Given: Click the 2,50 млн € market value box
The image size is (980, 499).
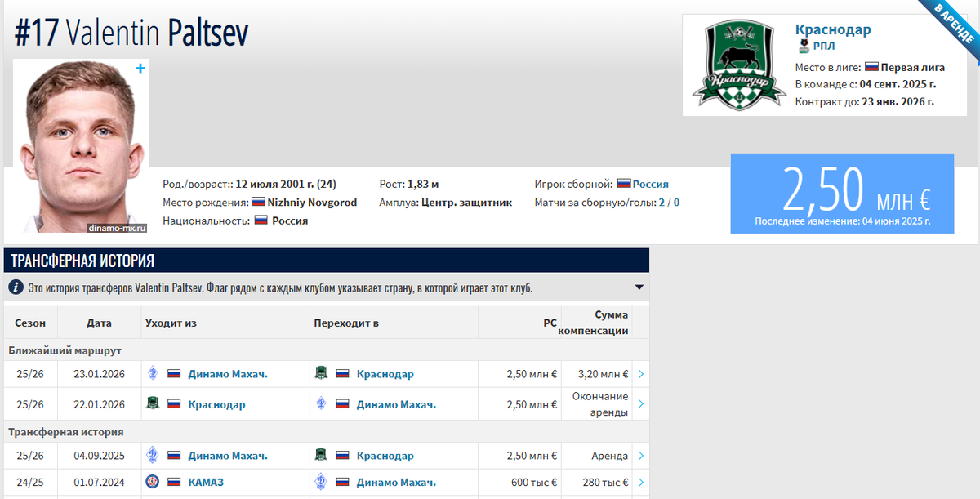Looking at the screenshot, I should point(842,194).
